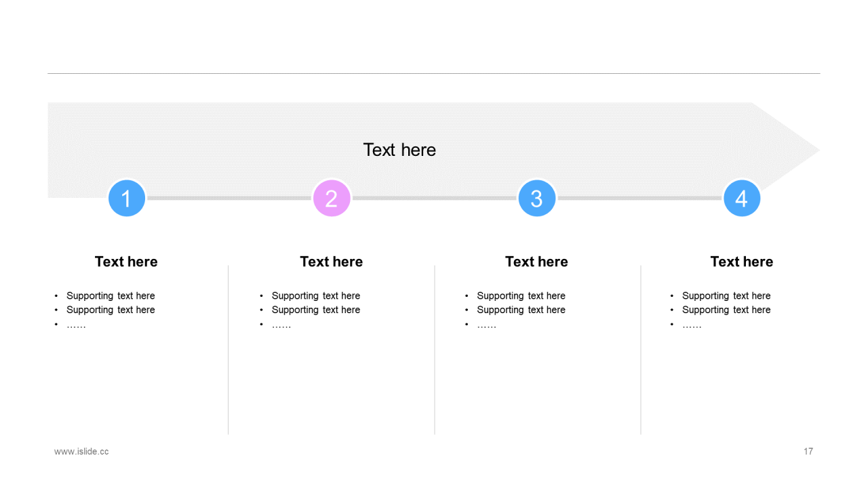The height and width of the screenshot is (488, 868).
Task: Open the www.islide.cc footer link
Action: [x=81, y=451]
